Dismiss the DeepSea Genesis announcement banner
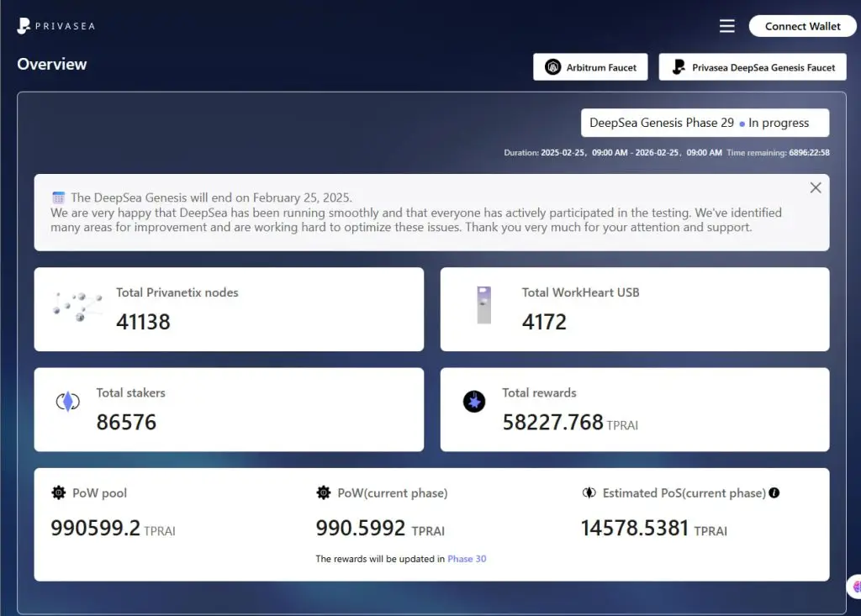Image resolution: width=861 pixels, height=616 pixels. coord(816,188)
